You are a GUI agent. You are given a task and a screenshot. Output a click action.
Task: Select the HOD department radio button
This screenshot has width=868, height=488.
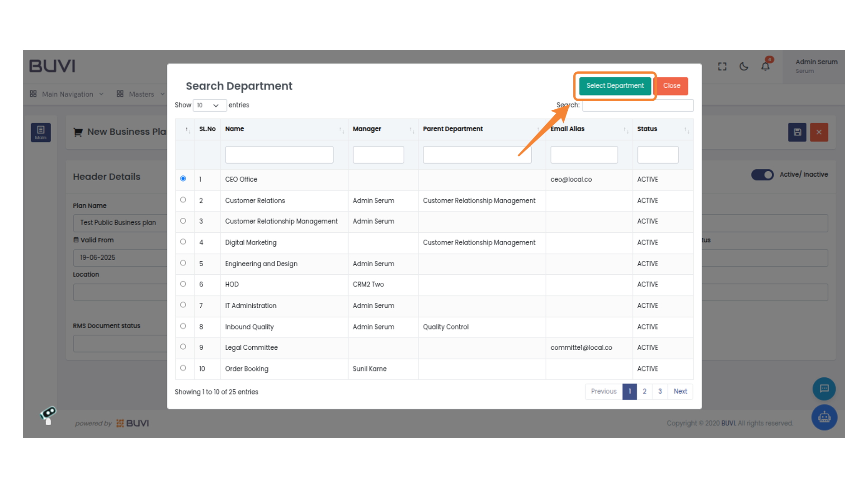tap(183, 284)
